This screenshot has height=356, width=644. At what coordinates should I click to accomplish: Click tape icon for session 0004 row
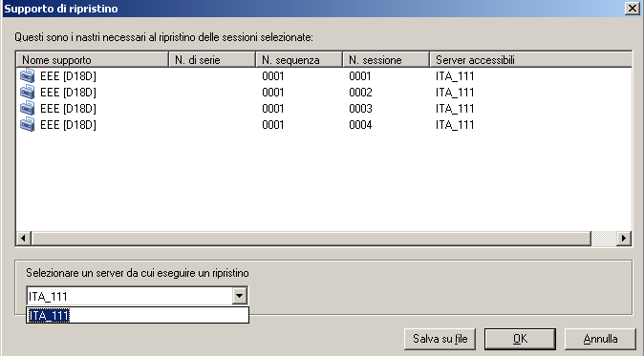(x=28, y=125)
